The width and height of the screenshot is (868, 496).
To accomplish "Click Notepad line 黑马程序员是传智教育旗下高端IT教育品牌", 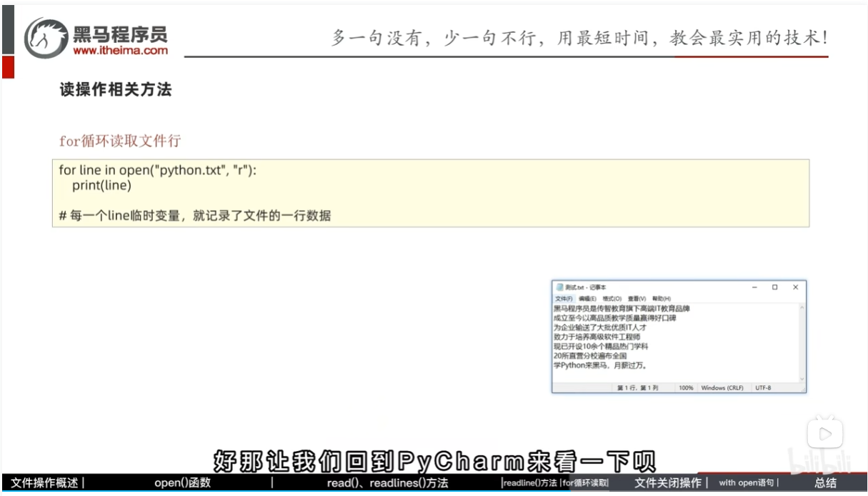I will click(x=622, y=309).
